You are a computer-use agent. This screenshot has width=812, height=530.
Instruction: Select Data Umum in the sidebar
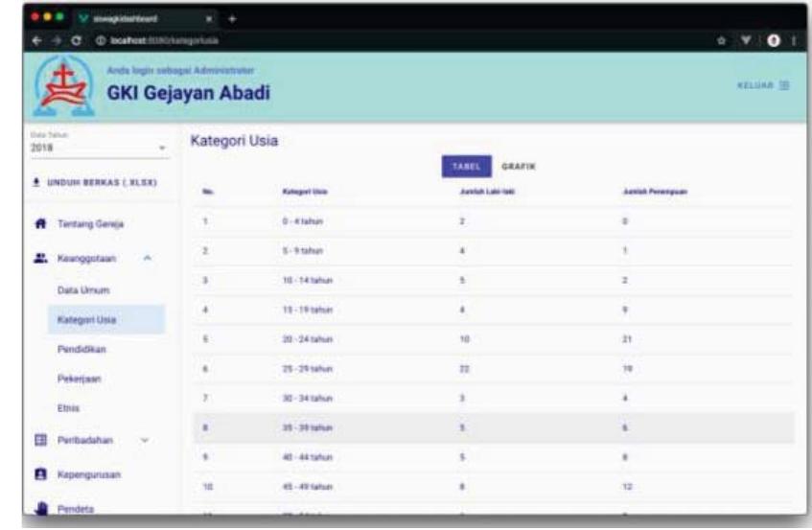[83, 290]
